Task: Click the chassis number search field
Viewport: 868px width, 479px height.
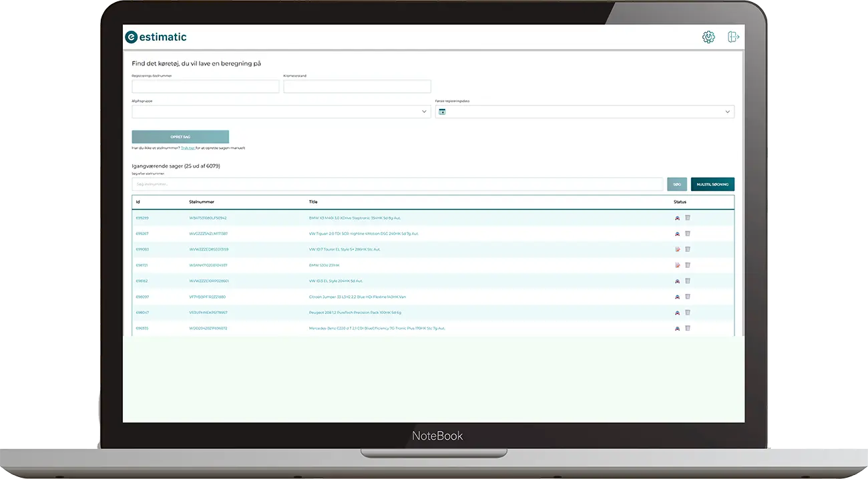Action: click(x=397, y=184)
